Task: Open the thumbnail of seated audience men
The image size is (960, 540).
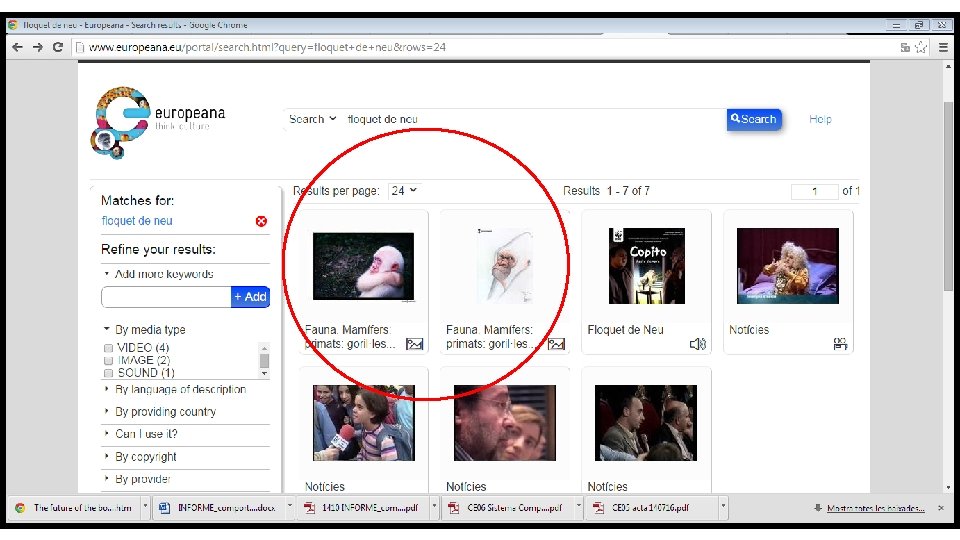Action: (646, 423)
